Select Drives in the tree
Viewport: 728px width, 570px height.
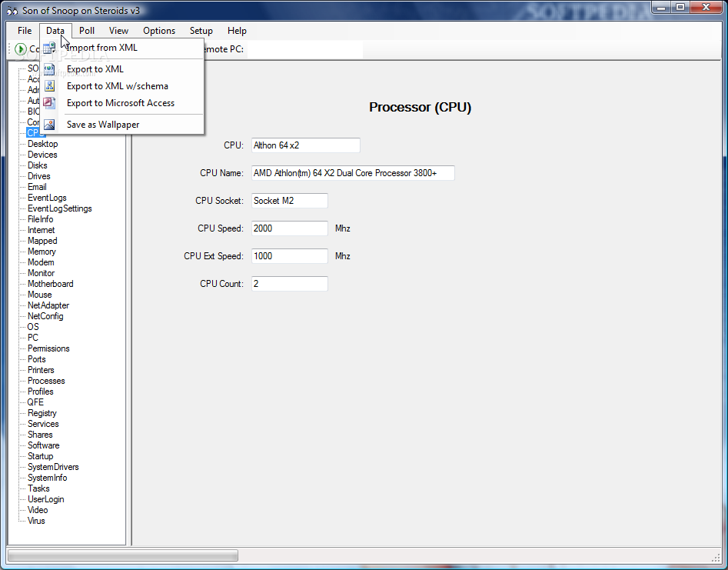click(38, 176)
